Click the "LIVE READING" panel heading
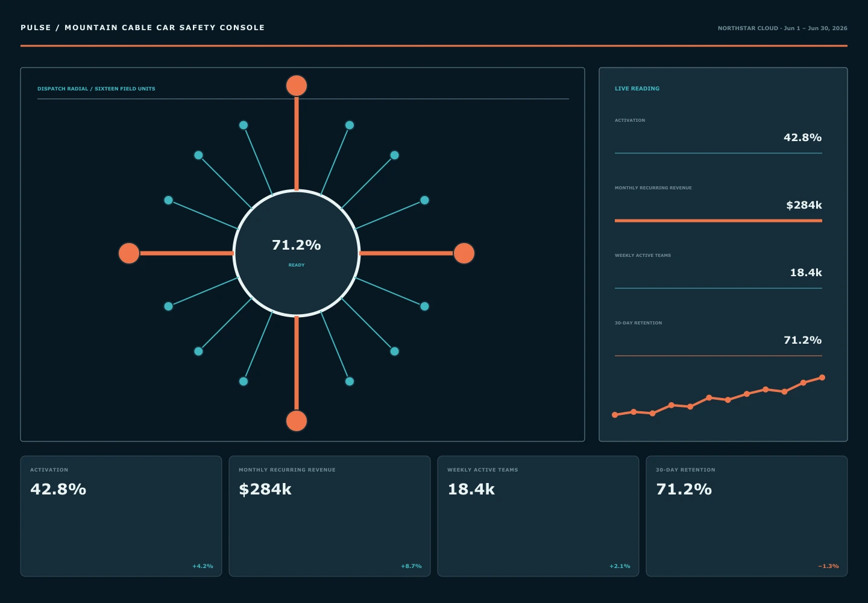The height and width of the screenshot is (603, 868). pyautogui.click(x=637, y=89)
